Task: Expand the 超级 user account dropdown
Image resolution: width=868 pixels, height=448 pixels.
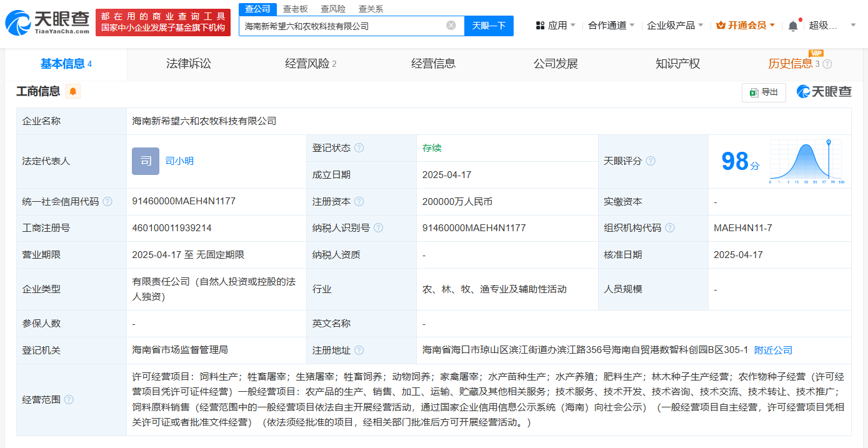Action: (x=833, y=26)
